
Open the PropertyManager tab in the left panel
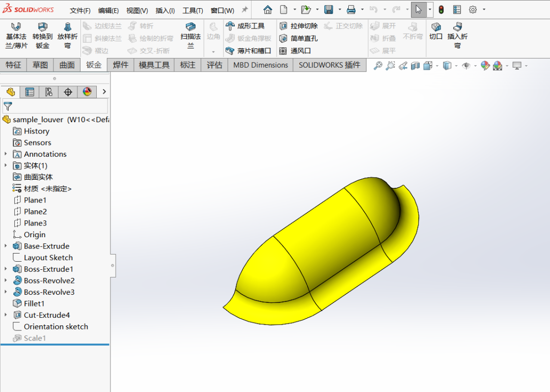click(30, 92)
